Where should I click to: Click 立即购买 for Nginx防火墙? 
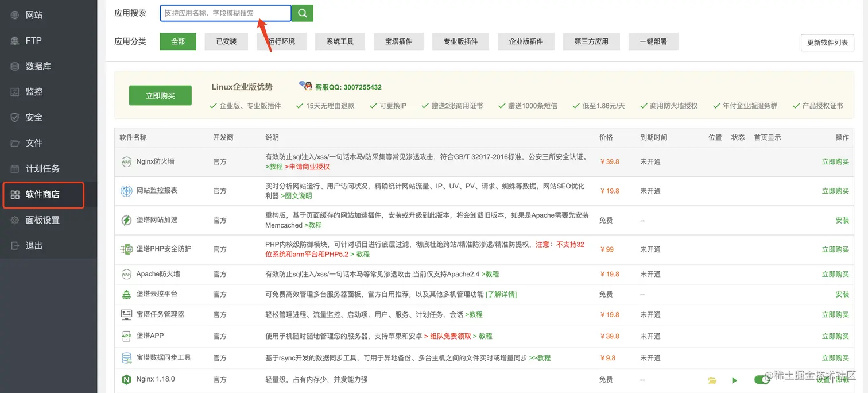(x=835, y=162)
